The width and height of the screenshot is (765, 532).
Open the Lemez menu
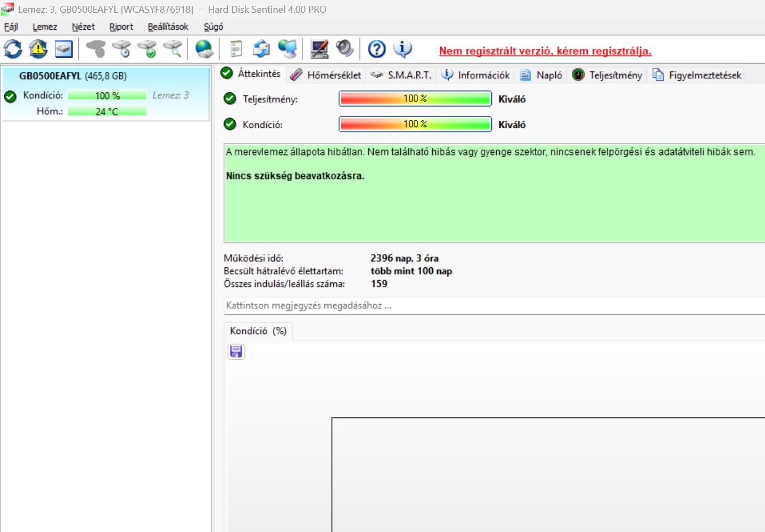coord(45,27)
